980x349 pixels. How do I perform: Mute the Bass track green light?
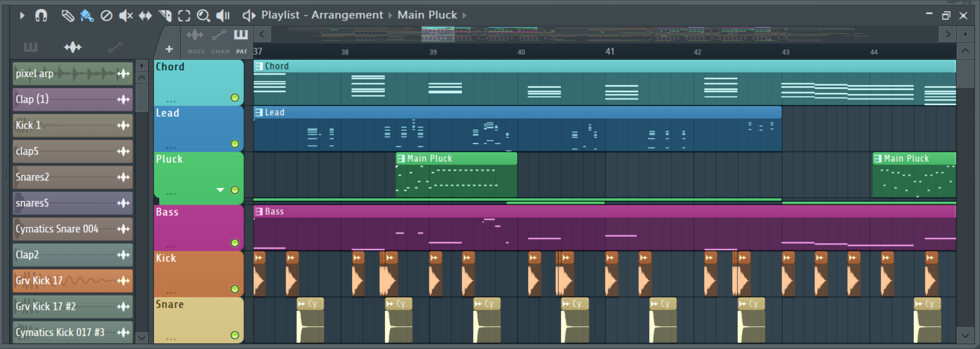coord(235,243)
